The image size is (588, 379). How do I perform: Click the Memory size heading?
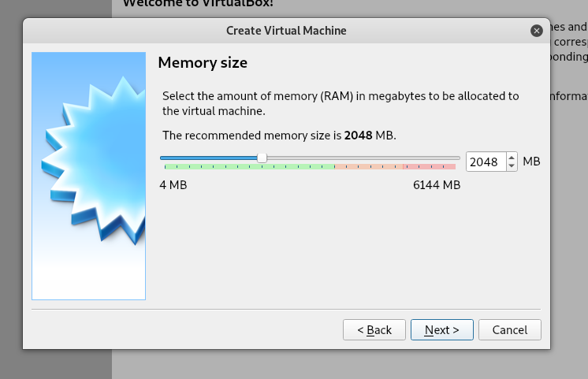[x=203, y=62]
